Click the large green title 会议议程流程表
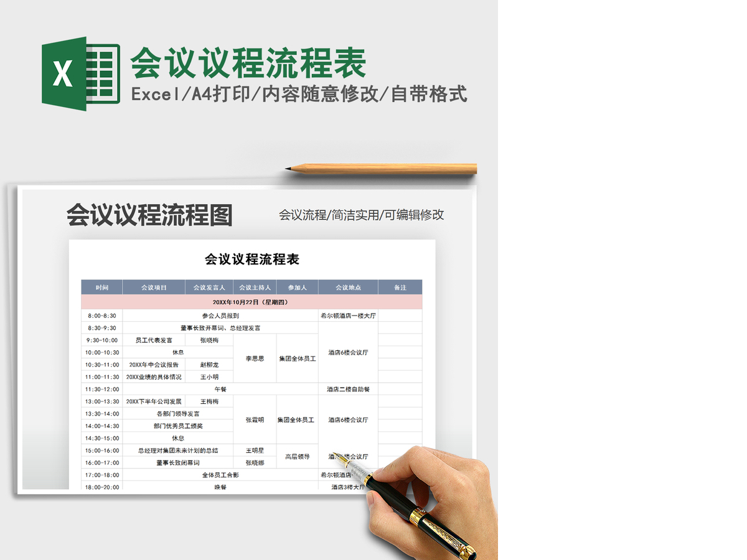Image resolution: width=747 pixels, height=560 pixels. (x=248, y=63)
